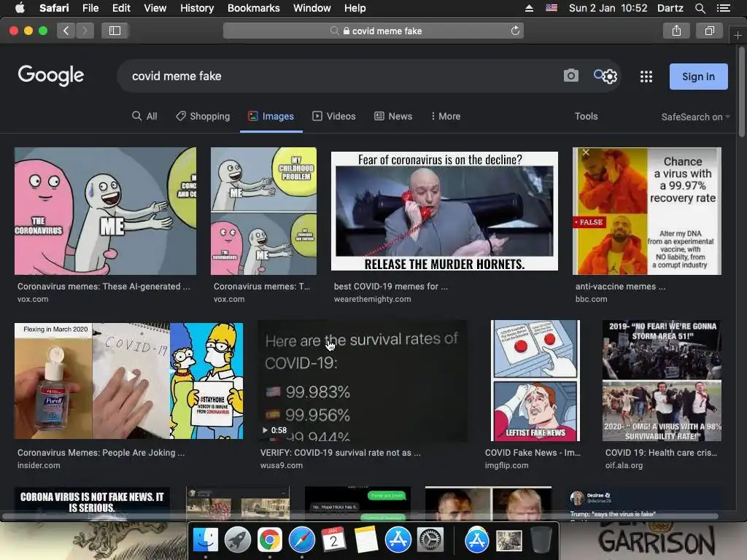Open the COVID Fake News imgflip.com link
This screenshot has height=560, width=747.
533,459
